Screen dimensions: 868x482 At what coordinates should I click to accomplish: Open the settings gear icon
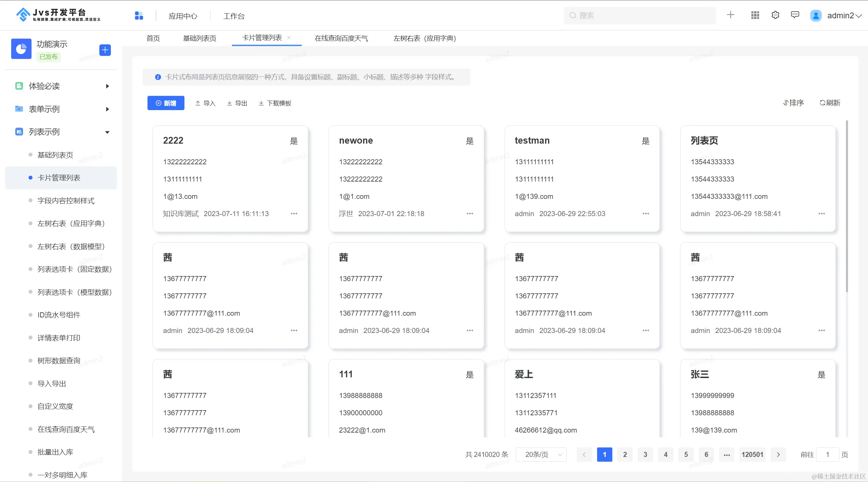click(775, 15)
